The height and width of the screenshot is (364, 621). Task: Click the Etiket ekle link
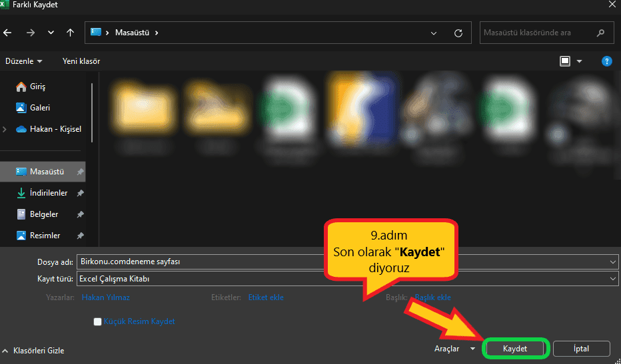[266, 297]
